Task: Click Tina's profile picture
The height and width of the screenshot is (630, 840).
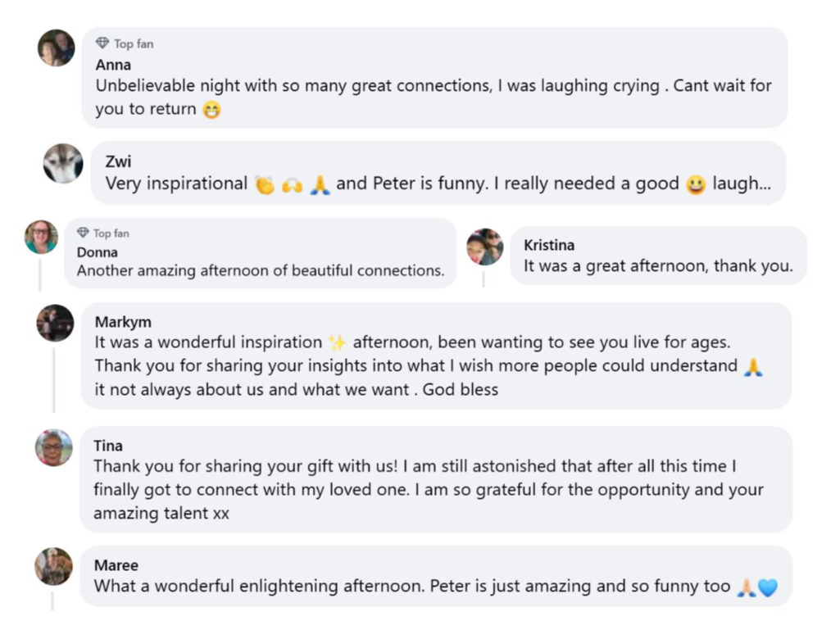Action: pos(54,447)
